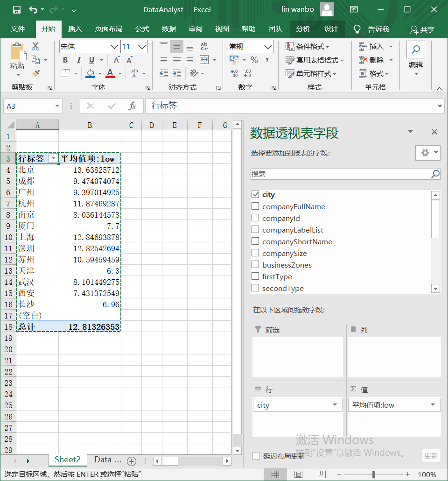Click the 百分比样式 percent icon

pos(255,60)
